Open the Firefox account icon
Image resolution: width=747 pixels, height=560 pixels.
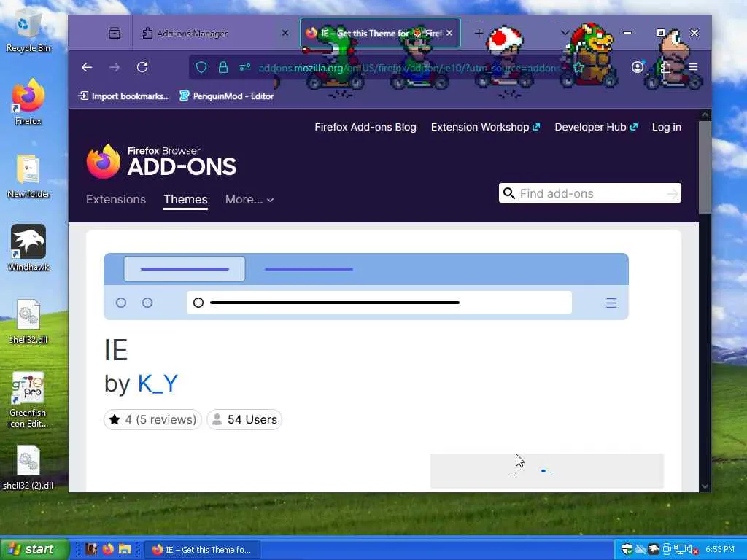638,67
